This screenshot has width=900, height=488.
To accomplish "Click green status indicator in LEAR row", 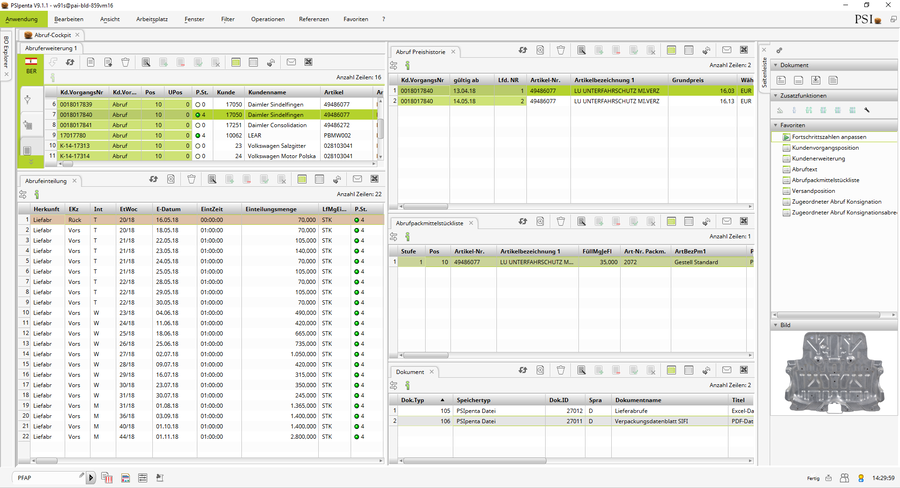I will click(198, 135).
